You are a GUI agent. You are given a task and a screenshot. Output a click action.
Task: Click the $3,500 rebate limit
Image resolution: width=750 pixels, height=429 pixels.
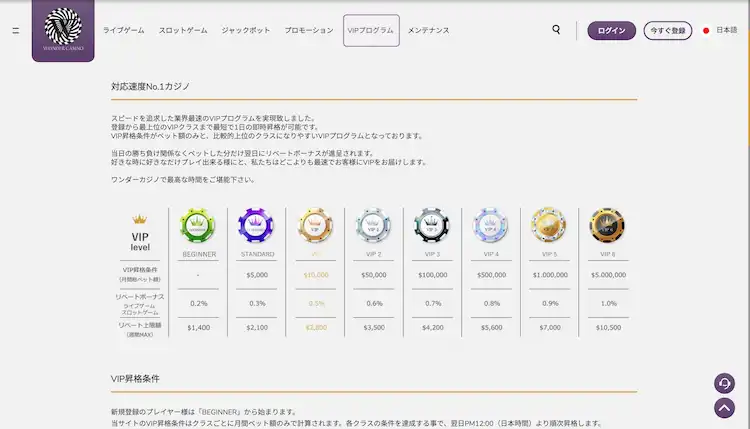coord(374,328)
